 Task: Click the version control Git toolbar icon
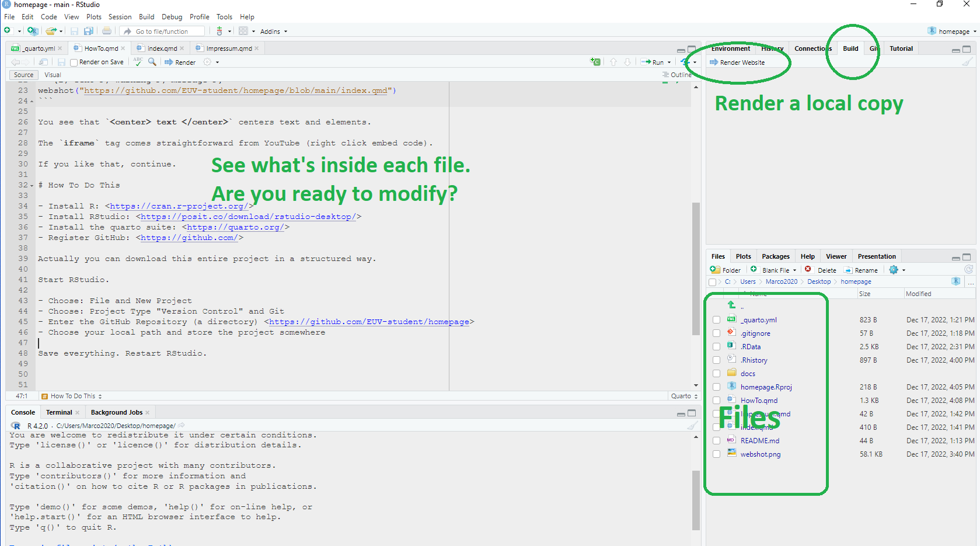pos(219,31)
